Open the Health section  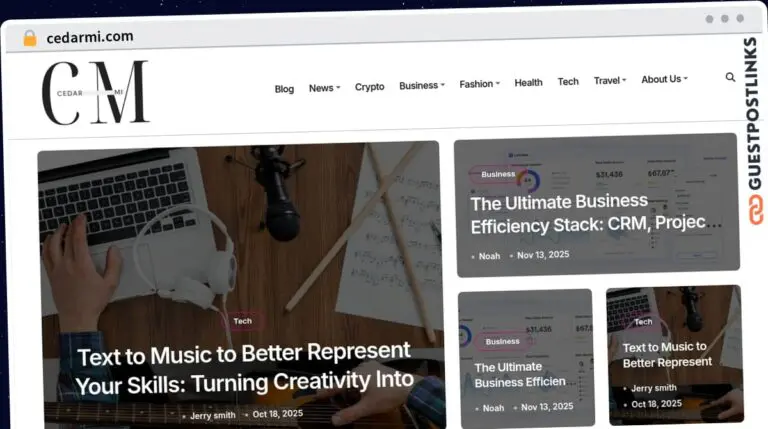tap(528, 82)
